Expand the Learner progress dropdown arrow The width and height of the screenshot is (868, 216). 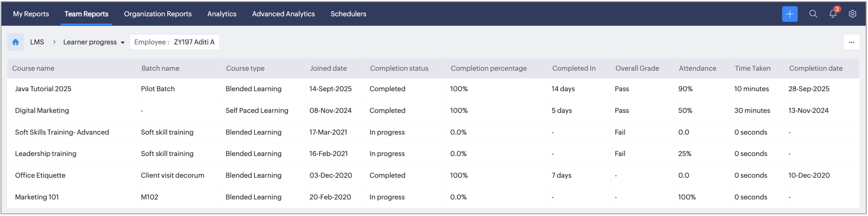pos(123,43)
